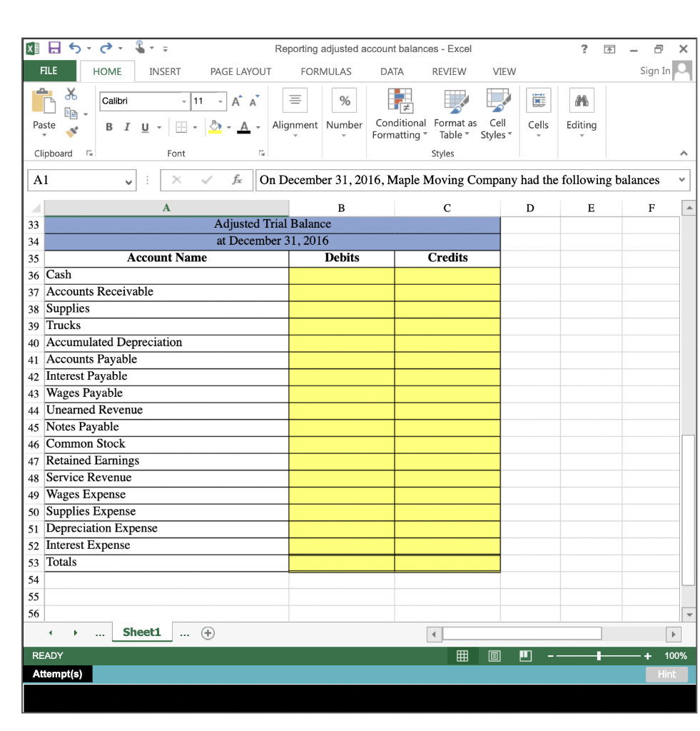Open the font size dropdown
The width and height of the screenshot is (700, 731).
pos(218,102)
